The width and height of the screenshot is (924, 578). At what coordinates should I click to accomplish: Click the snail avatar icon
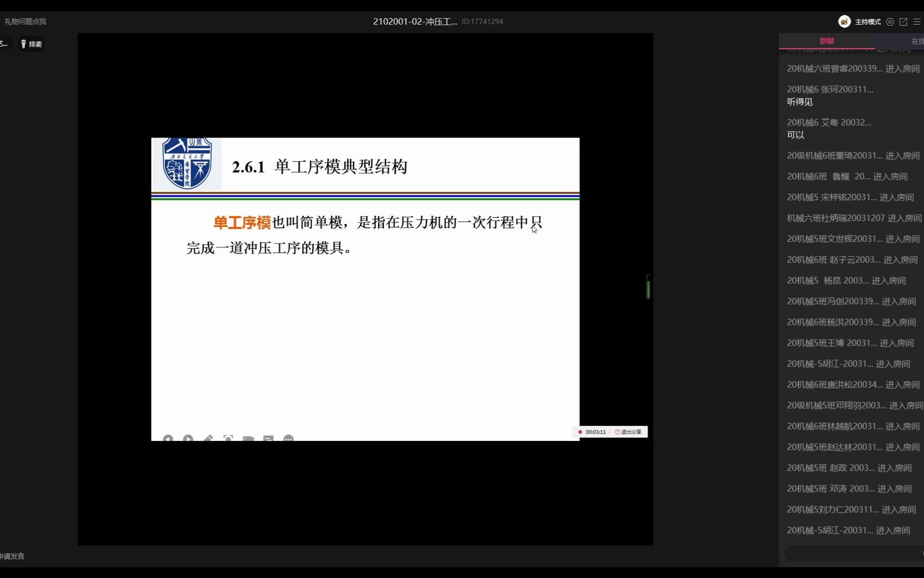click(844, 21)
